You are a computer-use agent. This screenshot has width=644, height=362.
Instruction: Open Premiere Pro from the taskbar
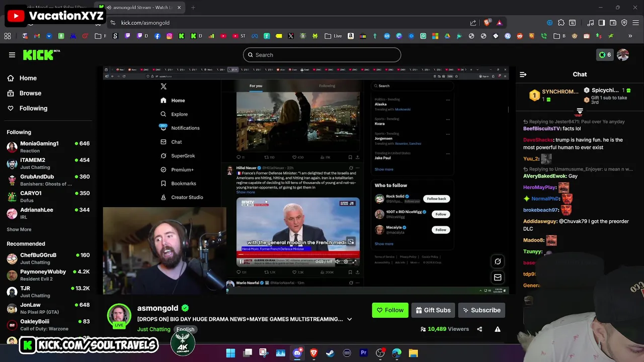point(363,353)
